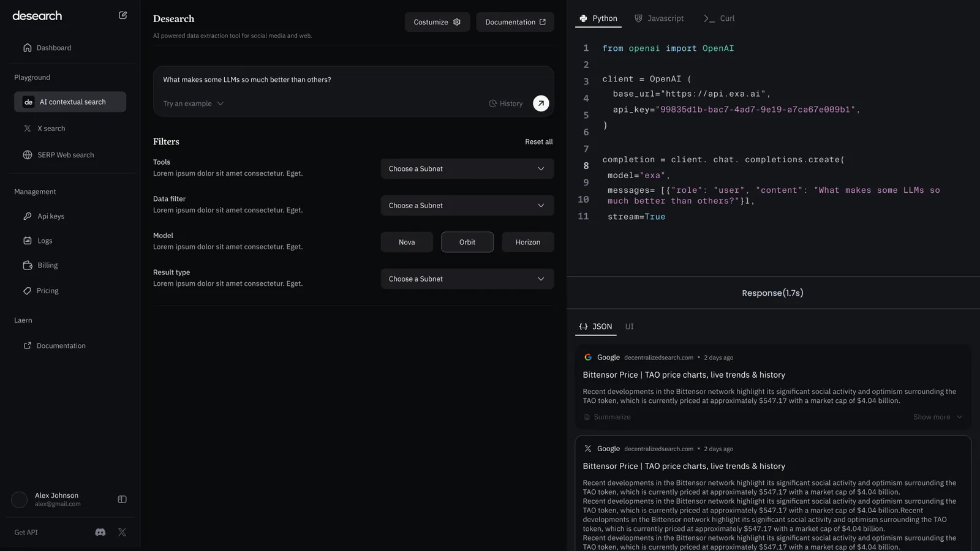The image size is (980, 551).
Task: Switch to the UI response tab
Action: (x=630, y=327)
